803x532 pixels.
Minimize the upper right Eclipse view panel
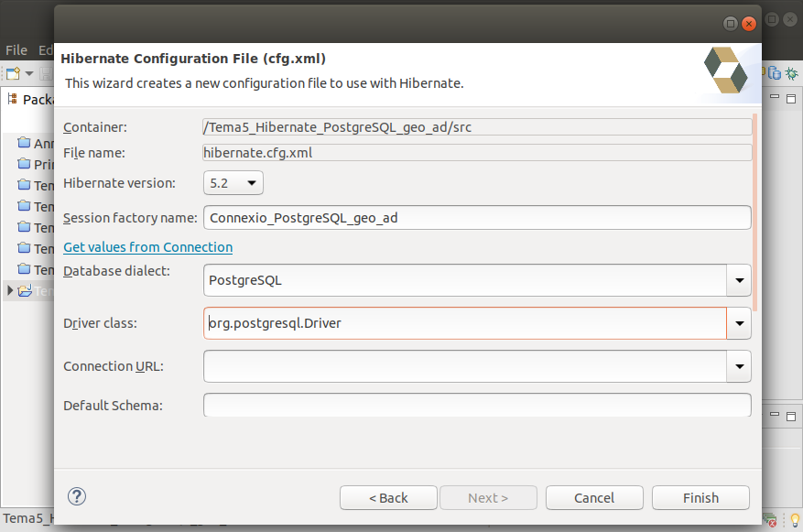click(775, 97)
